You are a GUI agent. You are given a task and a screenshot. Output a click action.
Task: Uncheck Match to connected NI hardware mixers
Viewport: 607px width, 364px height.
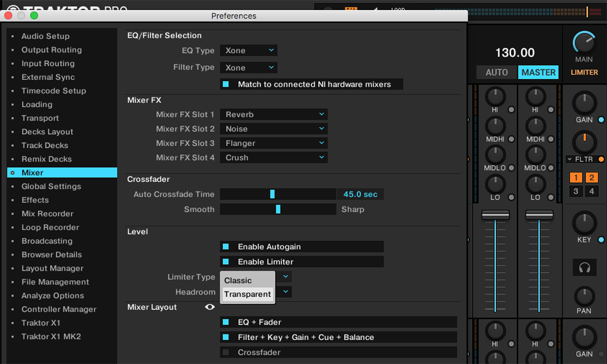point(226,84)
